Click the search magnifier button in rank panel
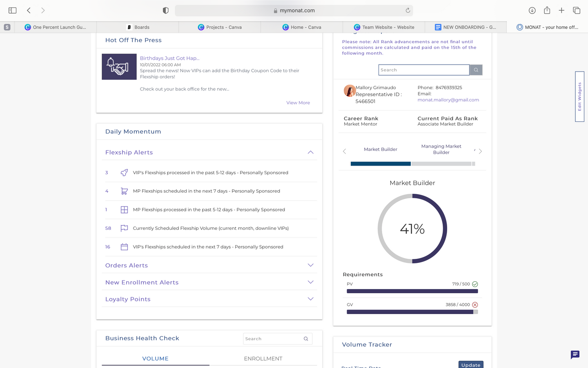588x368 pixels. coord(476,70)
